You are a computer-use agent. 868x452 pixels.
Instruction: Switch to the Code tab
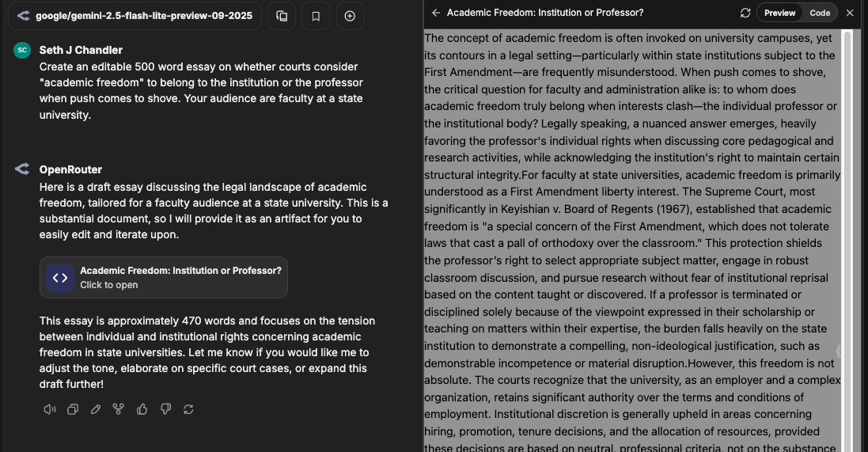point(820,13)
